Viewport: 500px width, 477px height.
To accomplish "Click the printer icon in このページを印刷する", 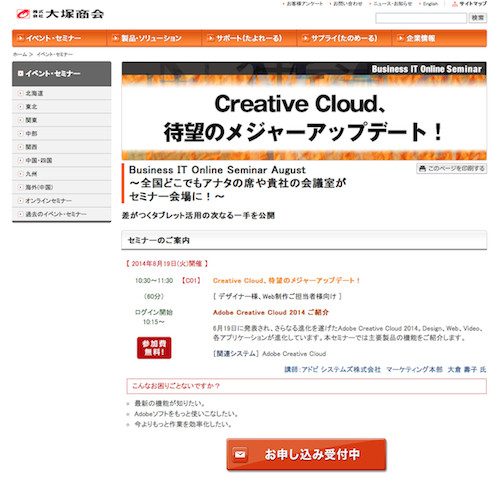I will click(422, 169).
